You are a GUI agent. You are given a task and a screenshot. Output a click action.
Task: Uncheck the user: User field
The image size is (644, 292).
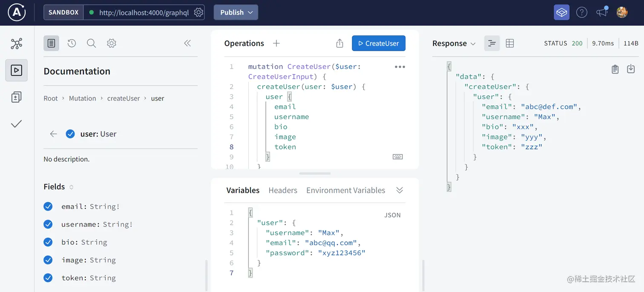point(70,134)
